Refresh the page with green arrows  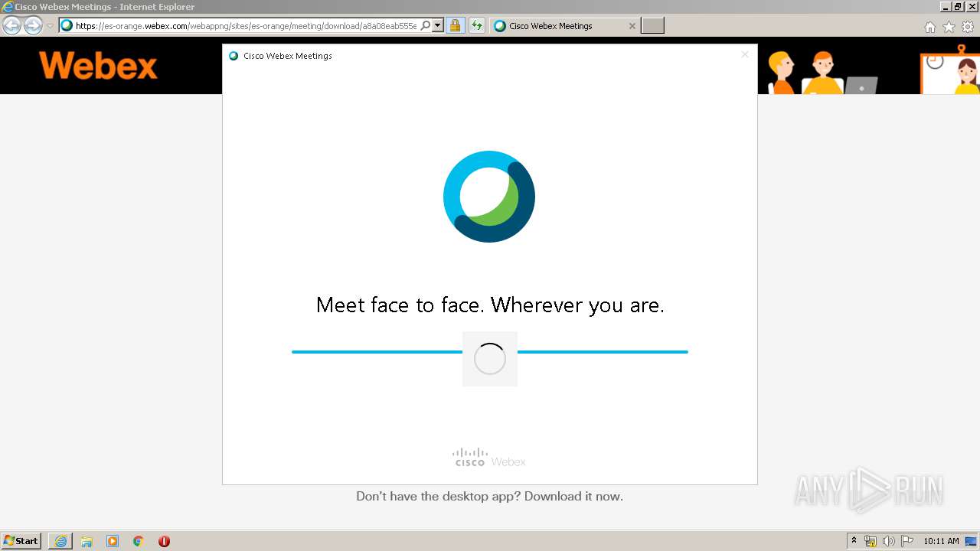[477, 26]
